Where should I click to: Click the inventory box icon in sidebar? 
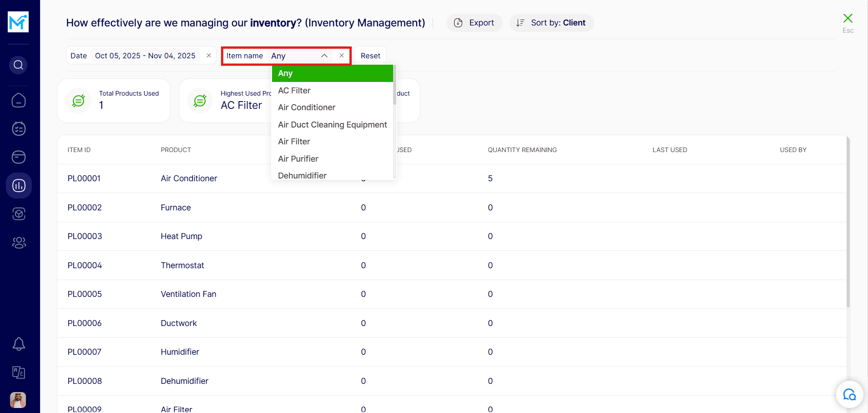[19, 214]
